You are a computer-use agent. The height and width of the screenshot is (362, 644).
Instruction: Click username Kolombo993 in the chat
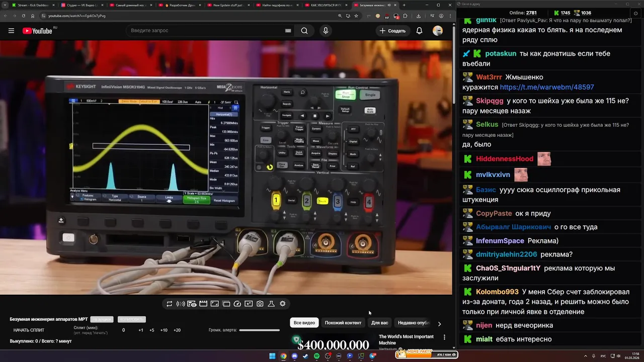click(x=497, y=292)
